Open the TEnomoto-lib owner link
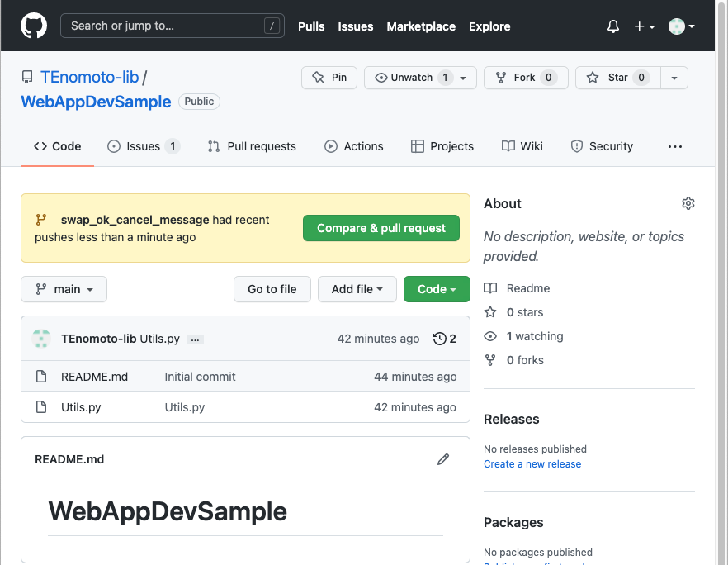The image size is (728, 565). (x=90, y=77)
